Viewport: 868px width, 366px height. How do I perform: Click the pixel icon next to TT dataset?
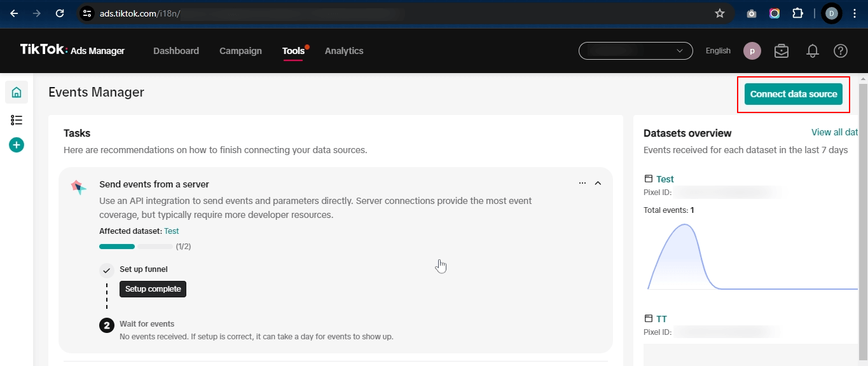point(649,319)
